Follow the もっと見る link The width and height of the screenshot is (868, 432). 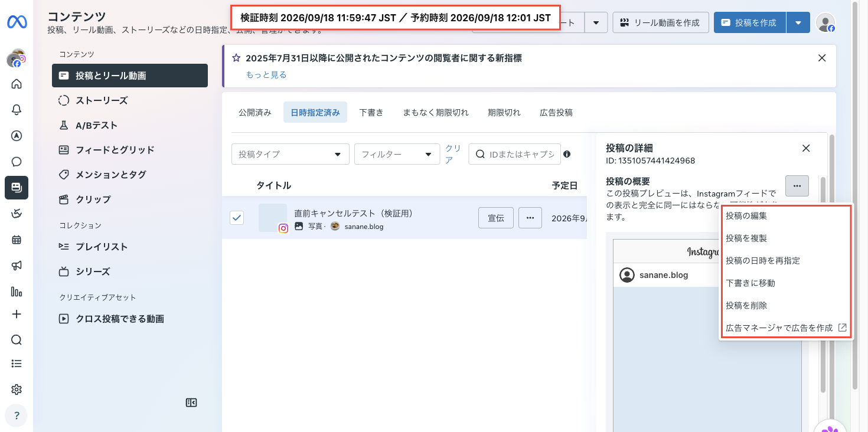(x=266, y=74)
